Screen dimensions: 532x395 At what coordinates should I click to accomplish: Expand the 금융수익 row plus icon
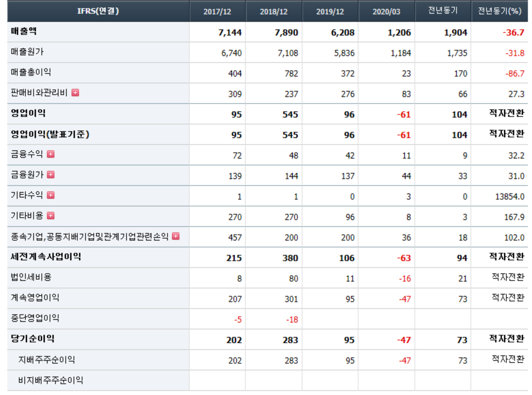pos(51,154)
